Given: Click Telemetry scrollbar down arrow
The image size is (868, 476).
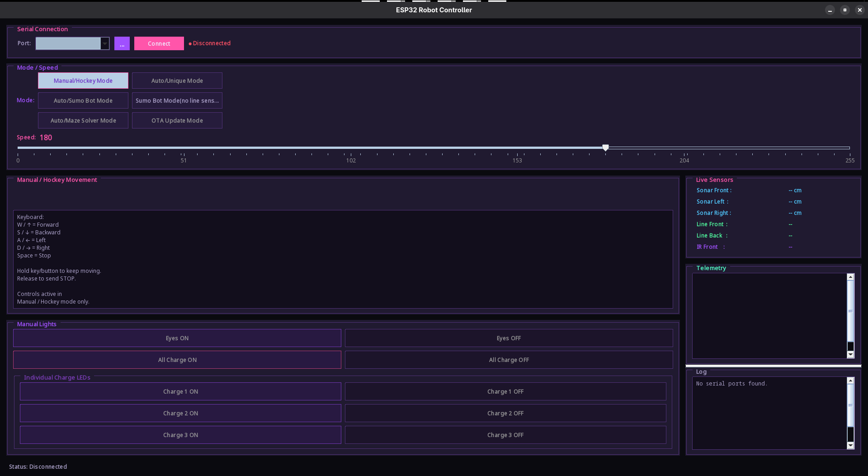Looking at the screenshot, I should 850,355.
